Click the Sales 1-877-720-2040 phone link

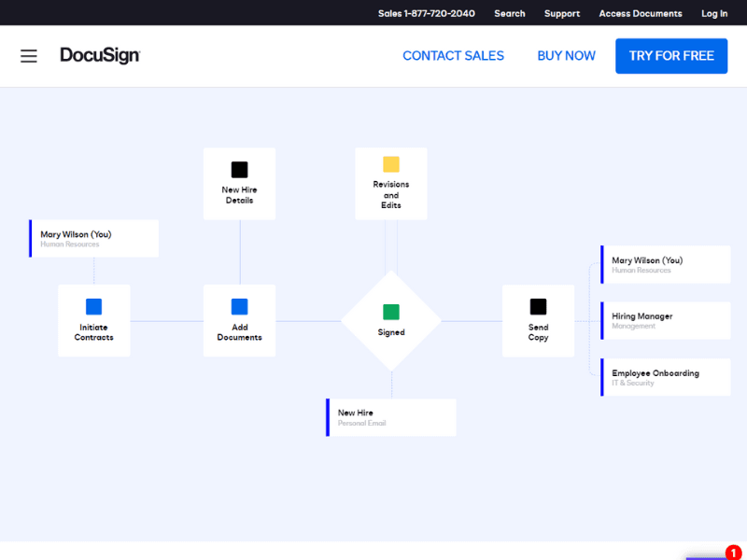click(427, 13)
